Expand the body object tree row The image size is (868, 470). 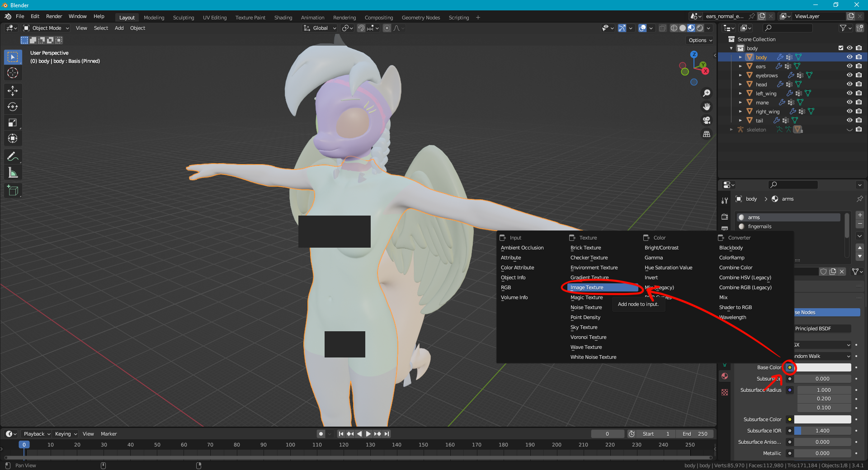coord(740,57)
